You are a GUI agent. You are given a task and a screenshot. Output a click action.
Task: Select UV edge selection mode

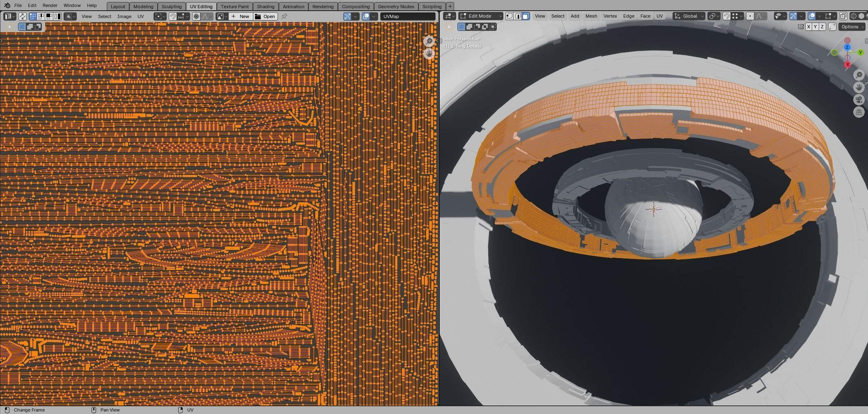coord(41,16)
